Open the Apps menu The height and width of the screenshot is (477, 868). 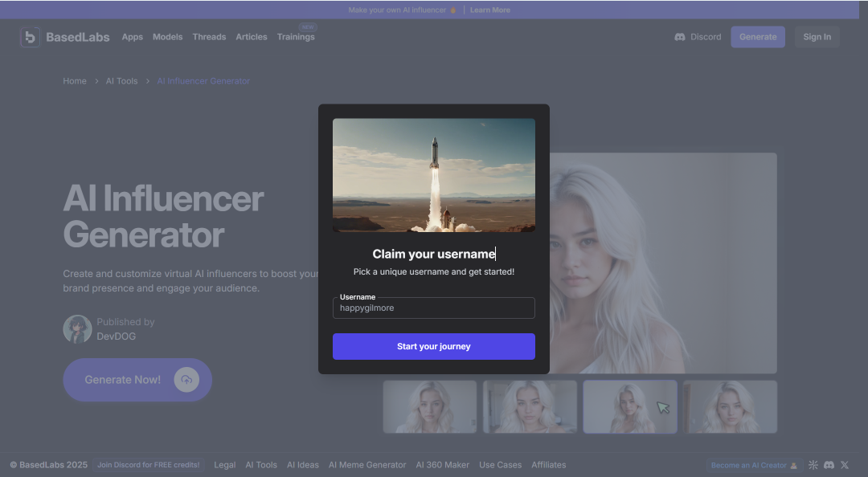coord(133,37)
